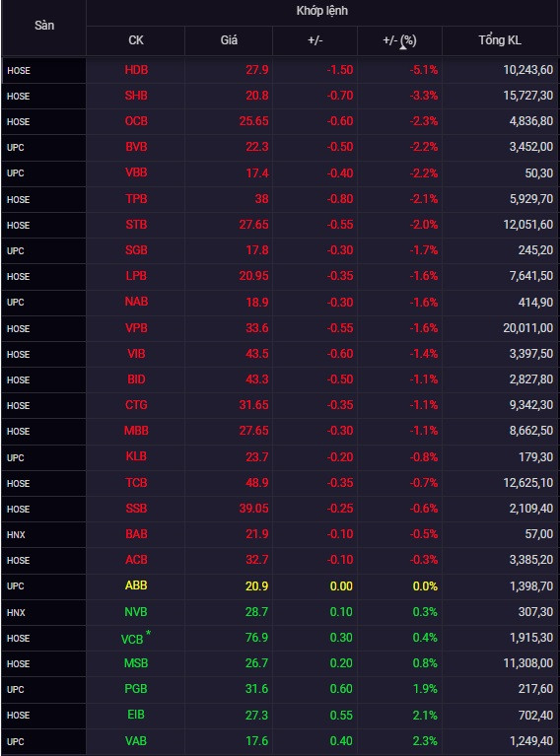Open the OCB stock ticker
This screenshot has width=560, height=756.
point(136,121)
